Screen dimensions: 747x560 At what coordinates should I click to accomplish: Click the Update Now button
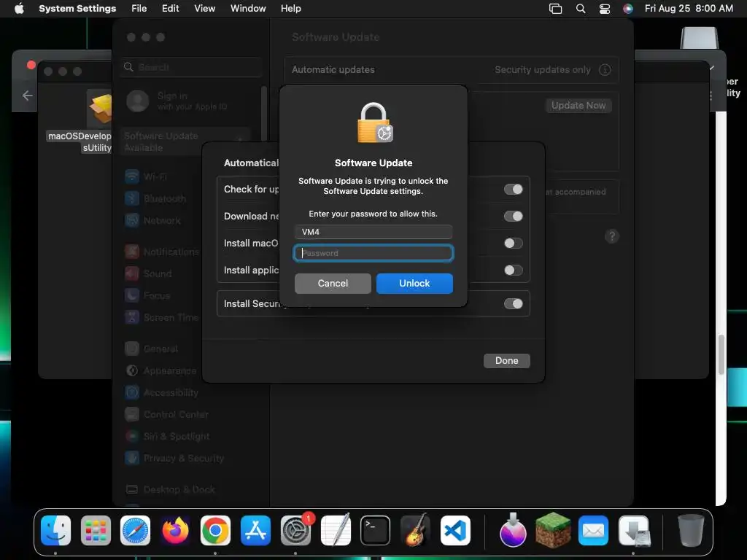(578, 105)
